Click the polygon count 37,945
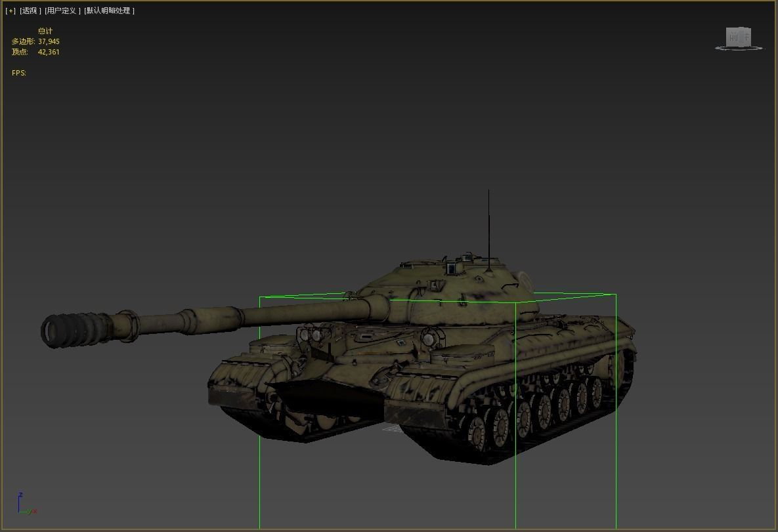 click(x=49, y=41)
